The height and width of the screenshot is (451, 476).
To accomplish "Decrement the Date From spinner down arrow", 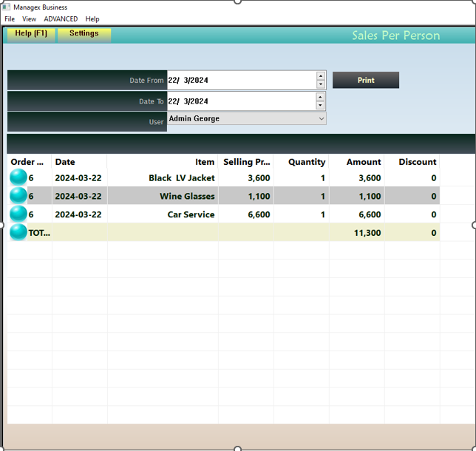I will pyautogui.click(x=321, y=84).
